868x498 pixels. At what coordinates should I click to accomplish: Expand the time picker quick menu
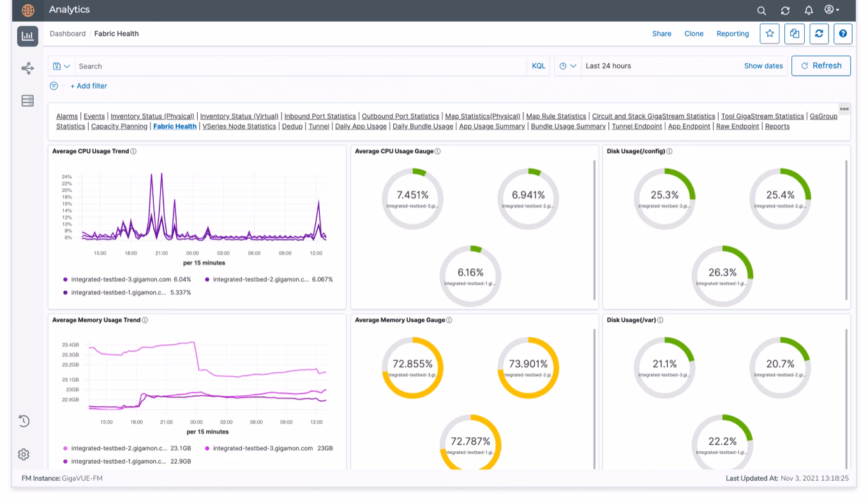[567, 66]
